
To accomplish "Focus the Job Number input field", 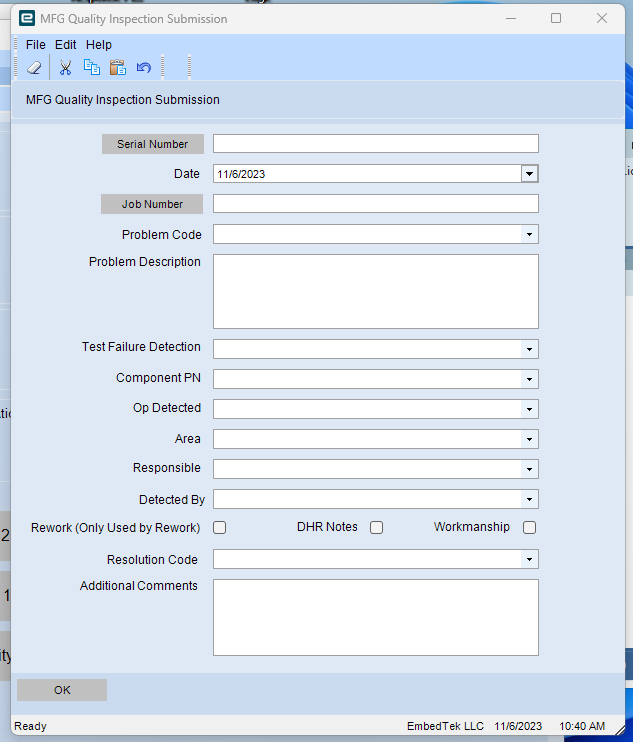I will click(376, 204).
